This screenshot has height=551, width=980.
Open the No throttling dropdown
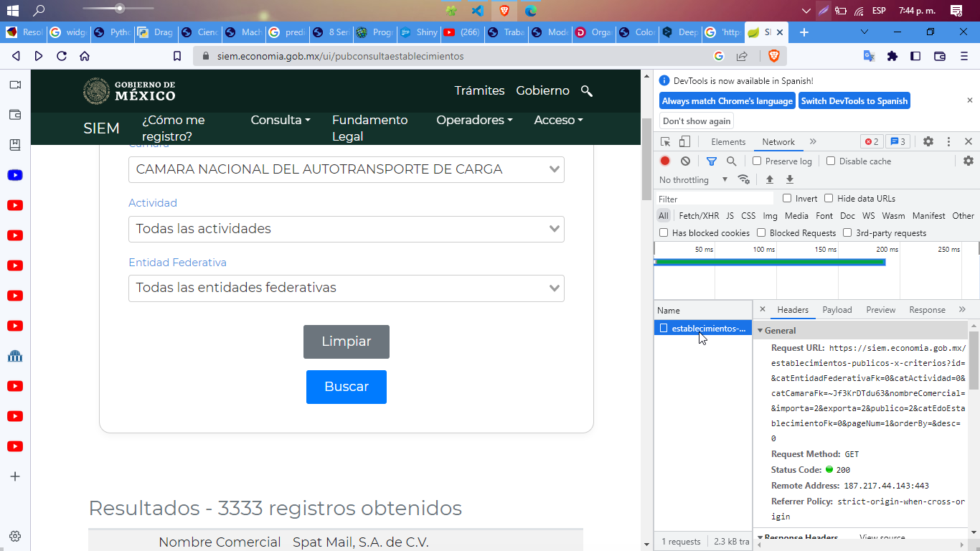coord(689,179)
